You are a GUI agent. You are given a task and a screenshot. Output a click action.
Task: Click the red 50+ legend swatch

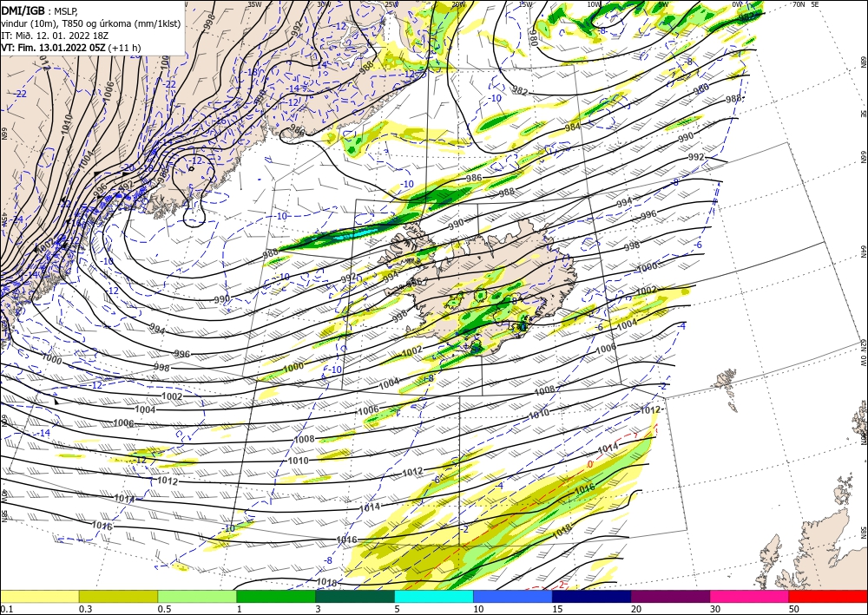pyautogui.click(x=828, y=596)
